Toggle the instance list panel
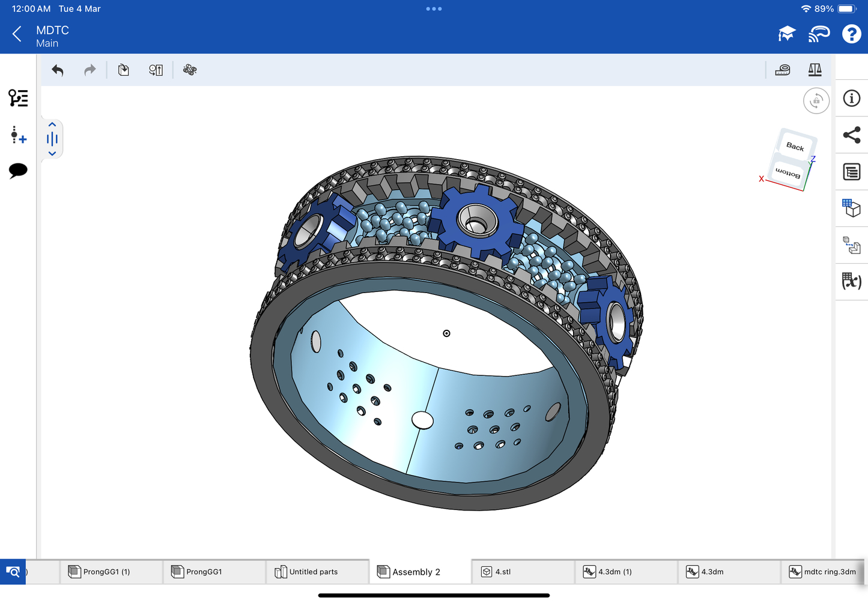Viewport: 868px width, 603px height. pyautogui.click(x=18, y=98)
